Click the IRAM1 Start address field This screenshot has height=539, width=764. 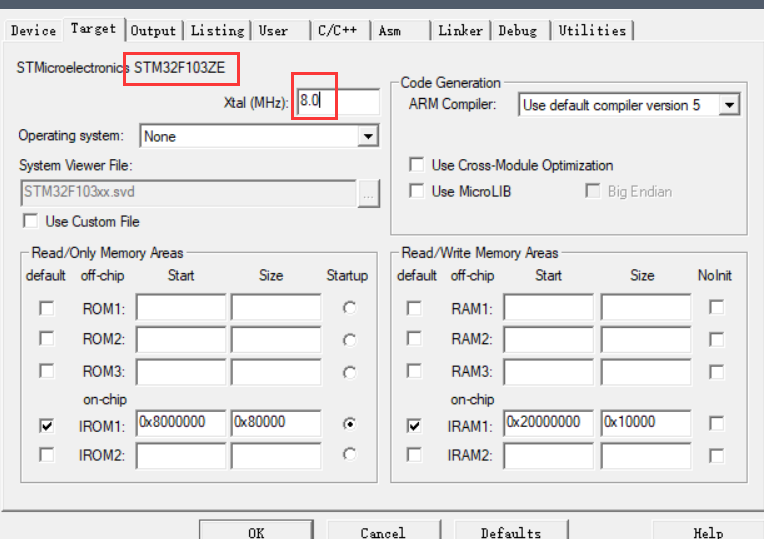coord(549,423)
